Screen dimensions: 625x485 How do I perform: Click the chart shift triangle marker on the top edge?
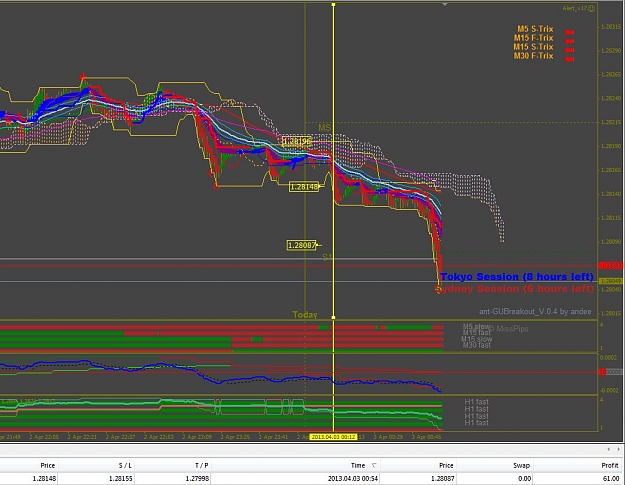pyautogui.click(x=445, y=4)
